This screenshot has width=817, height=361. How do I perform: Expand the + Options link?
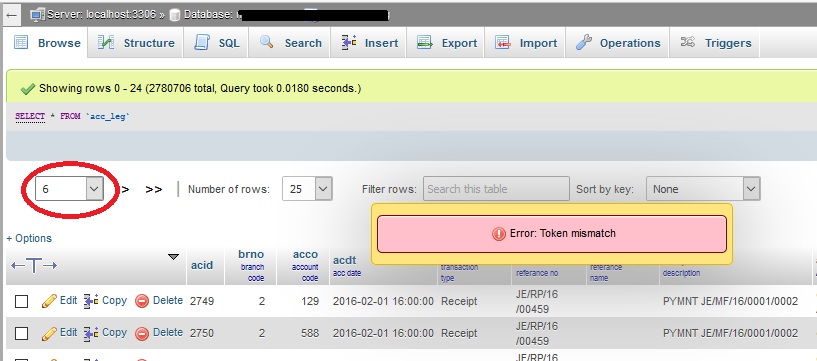29,239
